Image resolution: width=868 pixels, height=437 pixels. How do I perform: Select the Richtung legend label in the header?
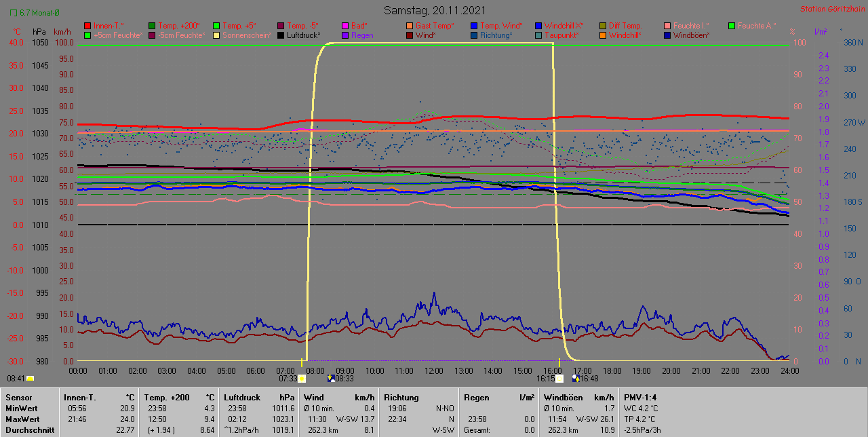[x=496, y=35]
